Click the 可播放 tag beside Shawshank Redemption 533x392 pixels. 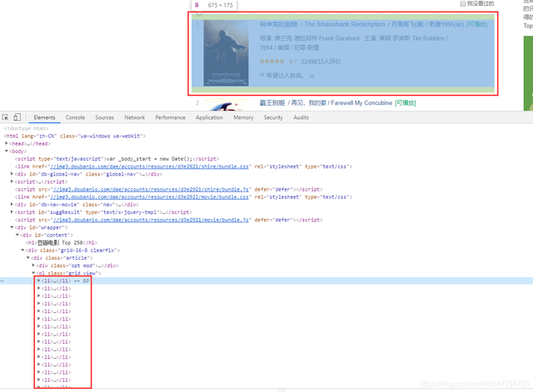(x=477, y=24)
